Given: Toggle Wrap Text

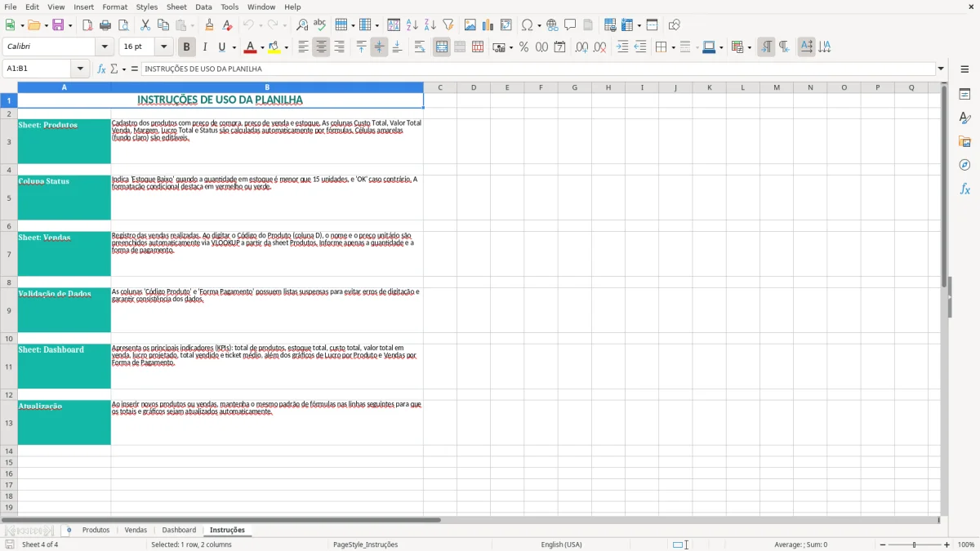Looking at the screenshot, I should [x=420, y=47].
